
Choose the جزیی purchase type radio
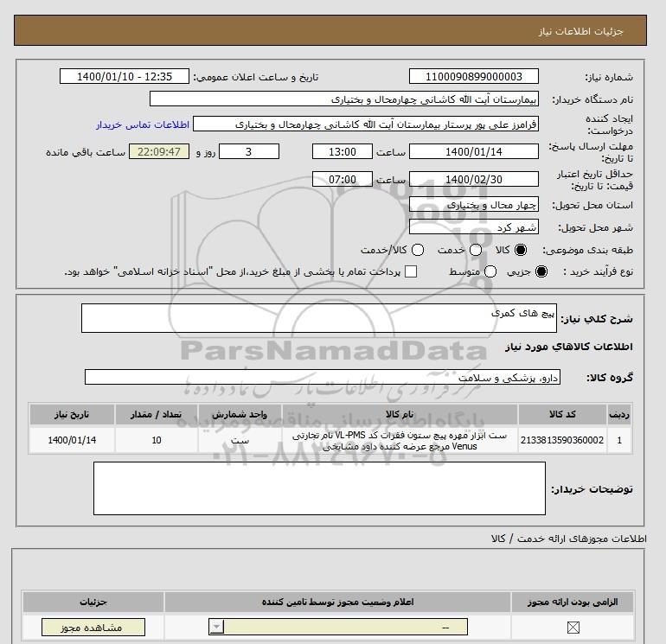541,271
